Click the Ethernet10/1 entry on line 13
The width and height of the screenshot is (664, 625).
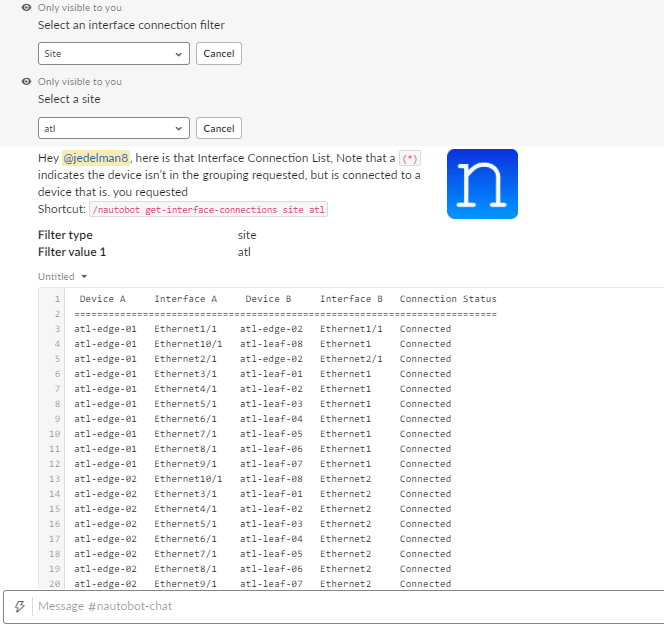tap(188, 479)
